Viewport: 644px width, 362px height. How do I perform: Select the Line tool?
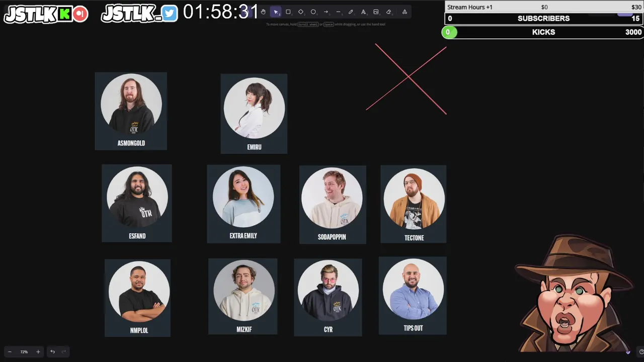pyautogui.click(x=338, y=12)
